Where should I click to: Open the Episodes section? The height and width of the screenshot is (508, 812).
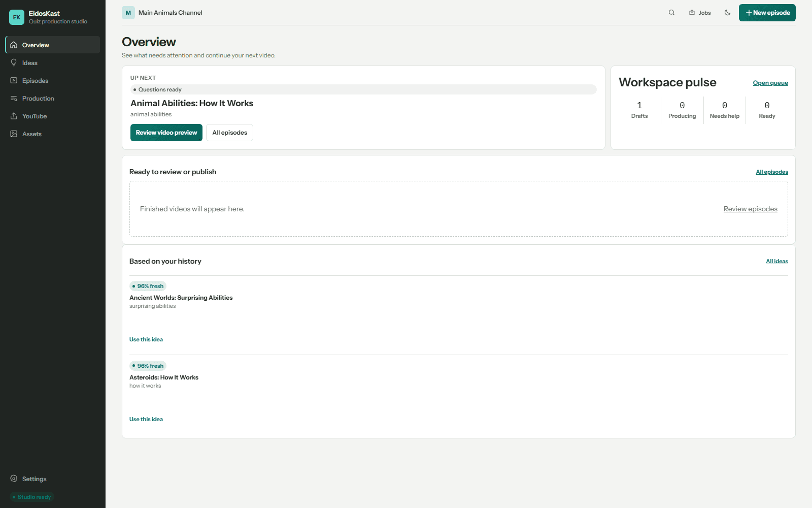tap(53, 80)
